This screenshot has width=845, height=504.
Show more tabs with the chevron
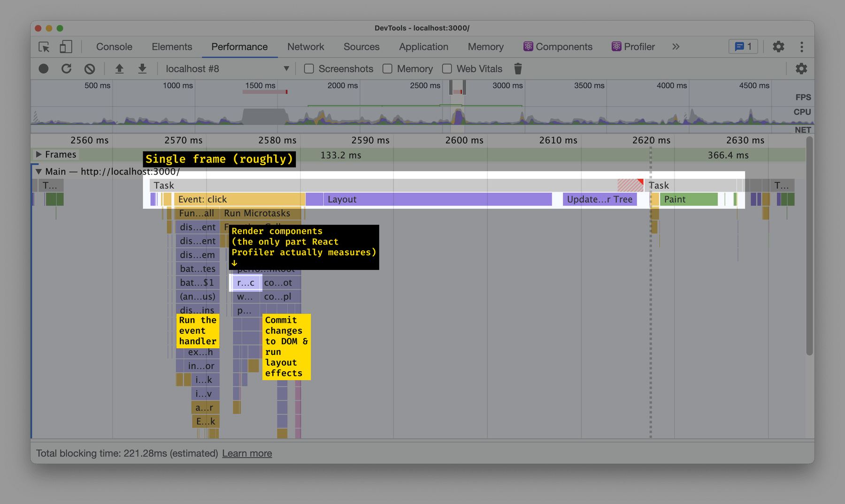676,47
